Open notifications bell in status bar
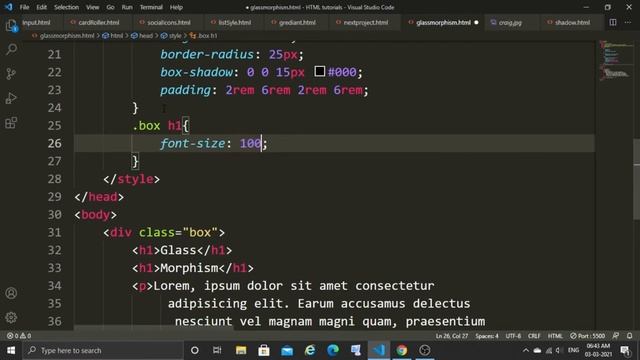 tap(629, 336)
